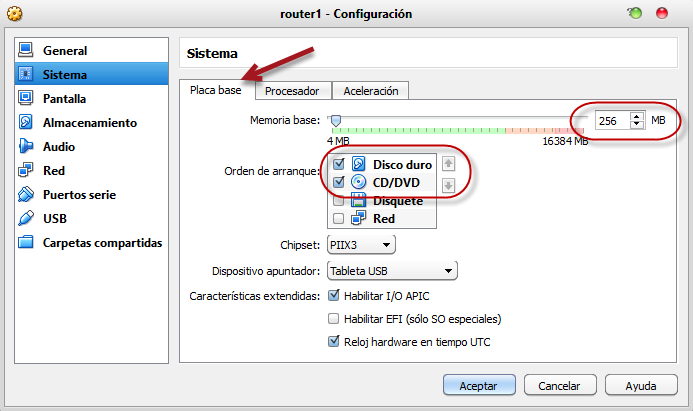Click the USB icon in sidebar
693x411 pixels.
pyautogui.click(x=27, y=218)
